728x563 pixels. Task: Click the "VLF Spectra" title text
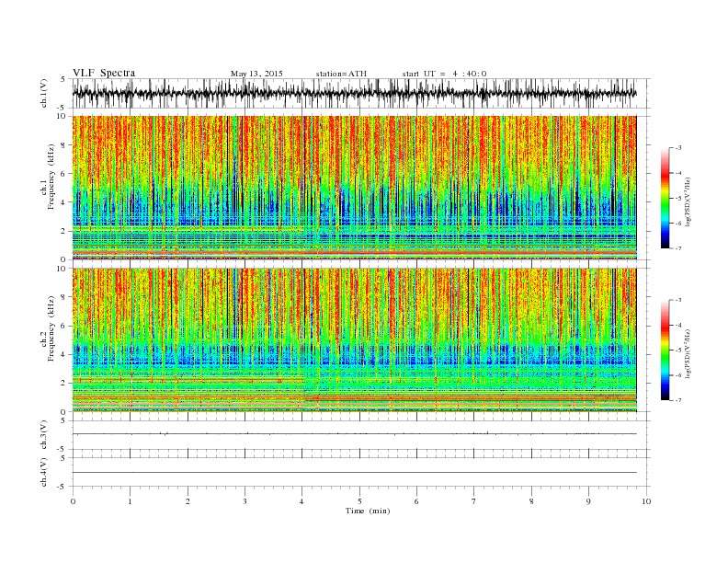104,73
